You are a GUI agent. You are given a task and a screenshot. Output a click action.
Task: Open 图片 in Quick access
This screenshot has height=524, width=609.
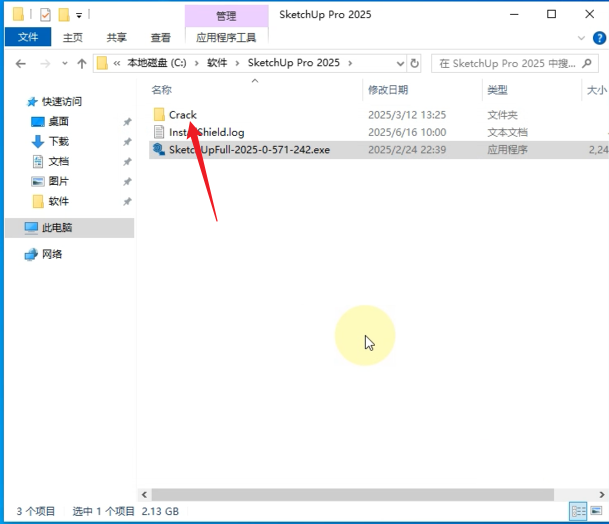59,181
